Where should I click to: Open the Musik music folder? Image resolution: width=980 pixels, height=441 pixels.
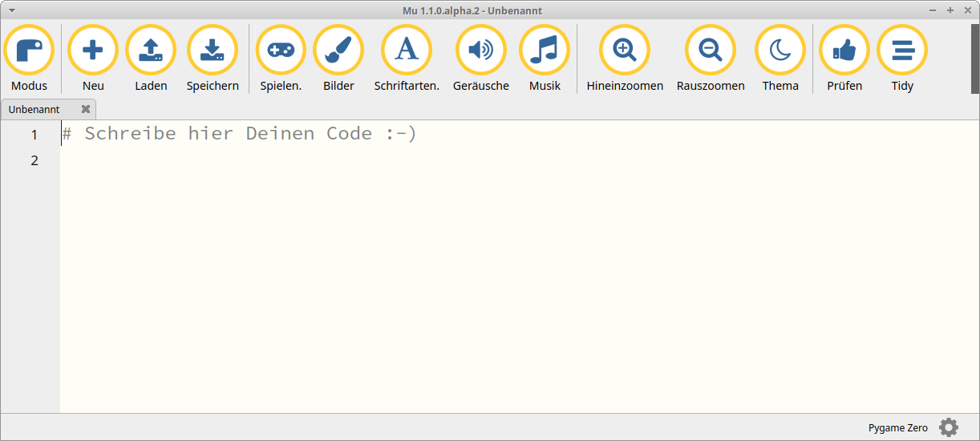click(545, 51)
